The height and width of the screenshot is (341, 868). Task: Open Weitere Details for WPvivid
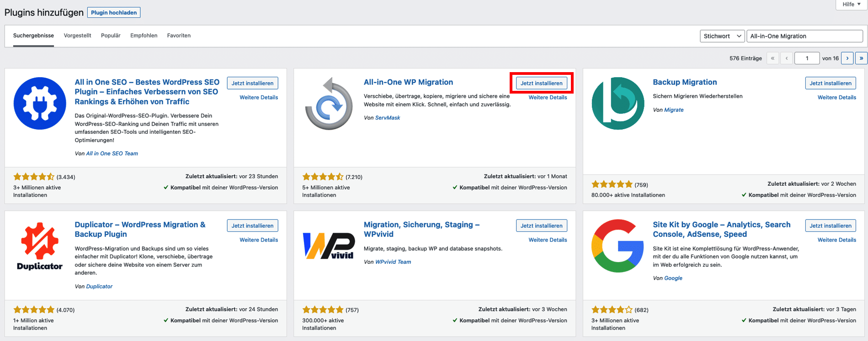tap(548, 240)
